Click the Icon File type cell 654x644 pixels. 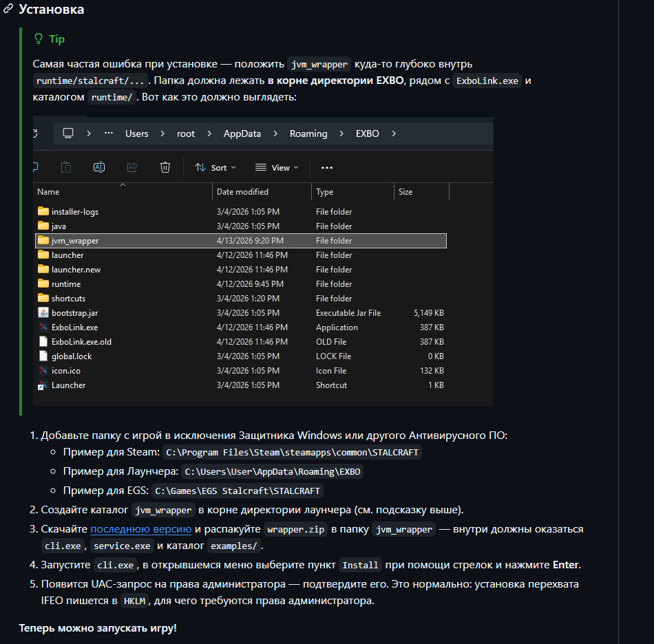(x=331, y=371)
